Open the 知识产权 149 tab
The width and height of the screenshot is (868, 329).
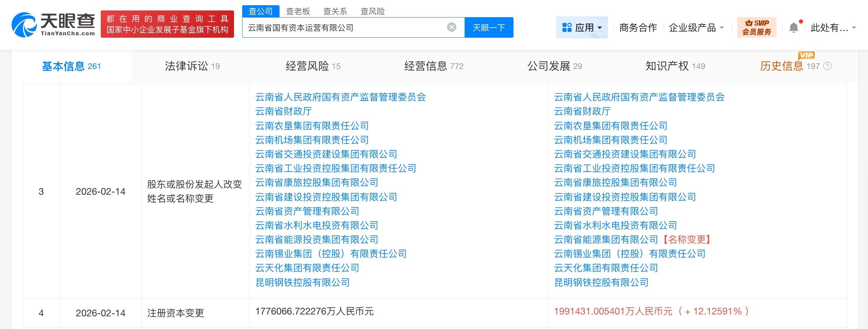click(x=675, y=66)
